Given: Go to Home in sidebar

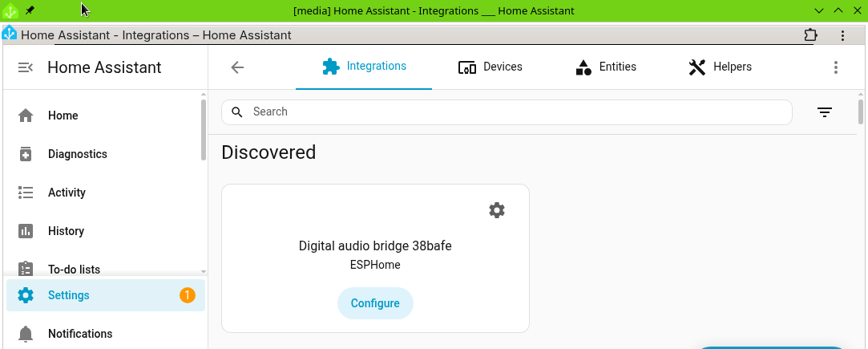Looking at the screenshot, I should tap(63, 116).
